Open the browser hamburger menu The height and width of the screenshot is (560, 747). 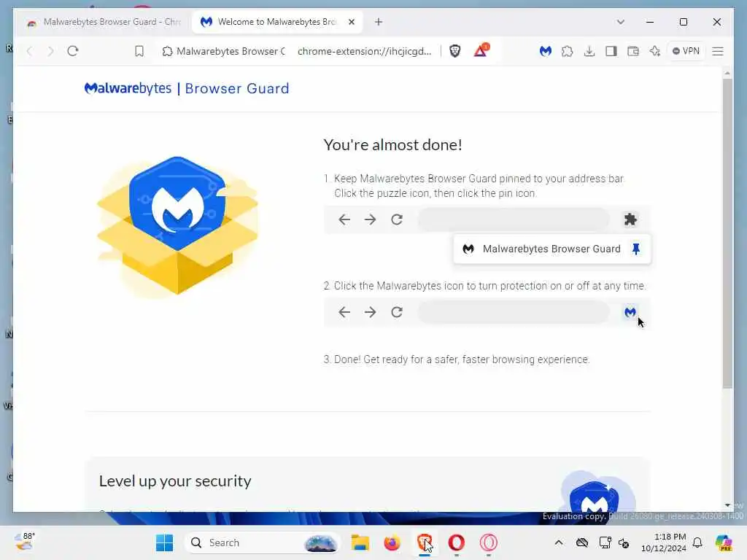[x=718, y=51]
